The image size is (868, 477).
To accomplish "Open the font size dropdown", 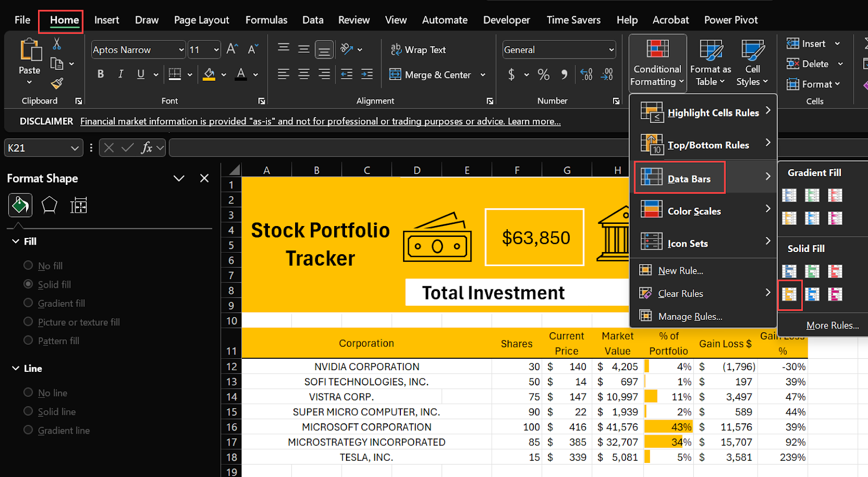I will click(x=216, y=50).
